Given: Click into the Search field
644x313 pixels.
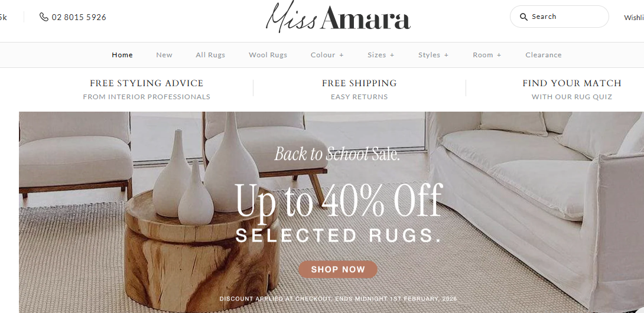Looking at the screenshot, I should coord(560,17).
